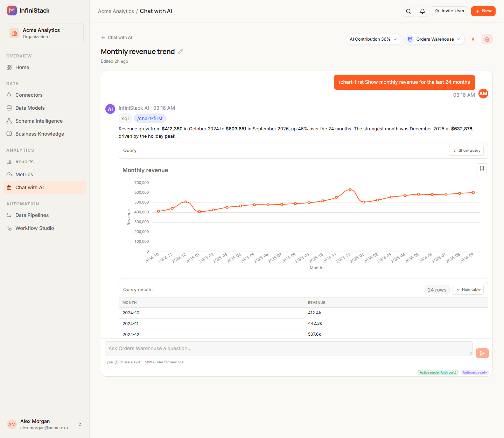Screen dimensions: 504x438
Task: Select Chat with AI in sidebar
Action: (x=44, y=187)
